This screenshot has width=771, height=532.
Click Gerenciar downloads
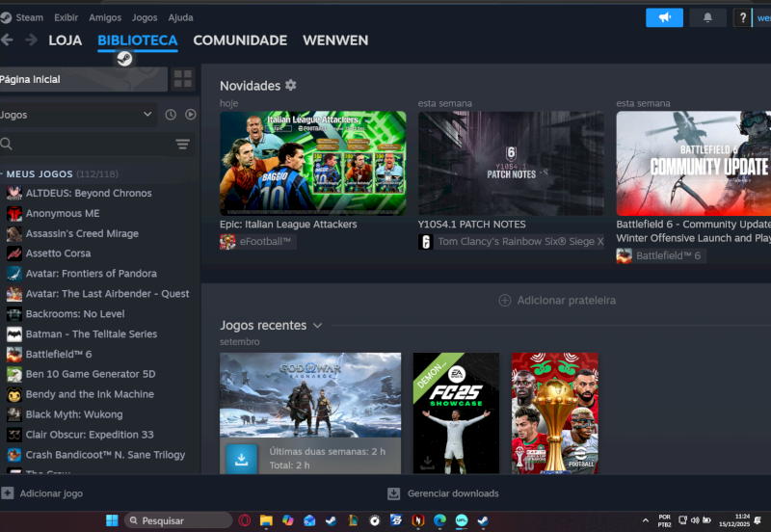pyautogui.click(x=453, y=493)
